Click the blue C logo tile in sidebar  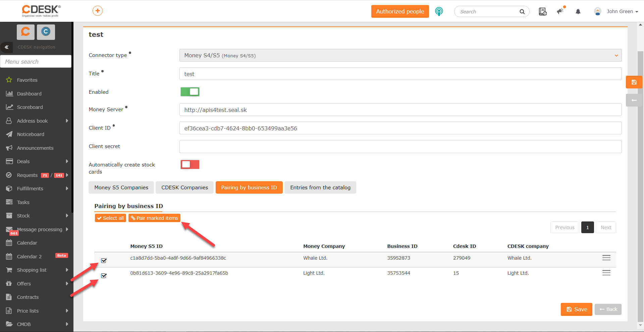pyautogui.click(x=46, y=32)
